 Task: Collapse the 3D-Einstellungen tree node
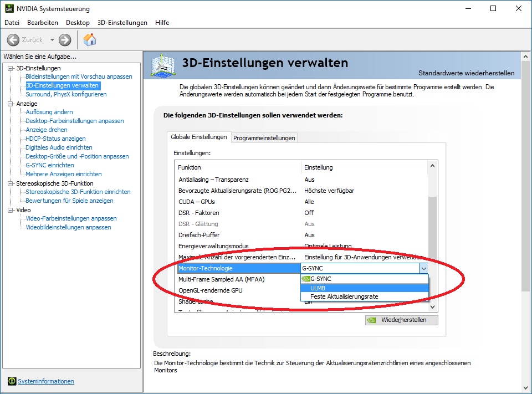10,68
